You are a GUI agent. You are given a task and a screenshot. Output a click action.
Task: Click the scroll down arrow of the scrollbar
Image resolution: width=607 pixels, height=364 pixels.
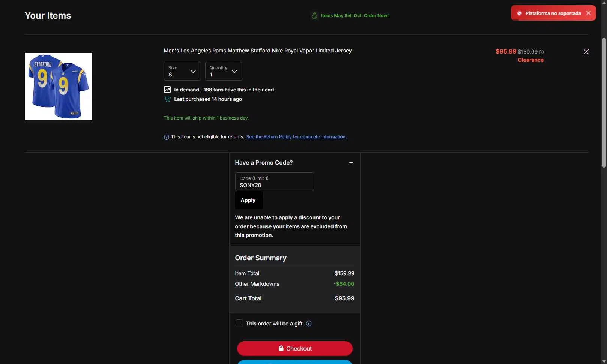coord(604,361)
